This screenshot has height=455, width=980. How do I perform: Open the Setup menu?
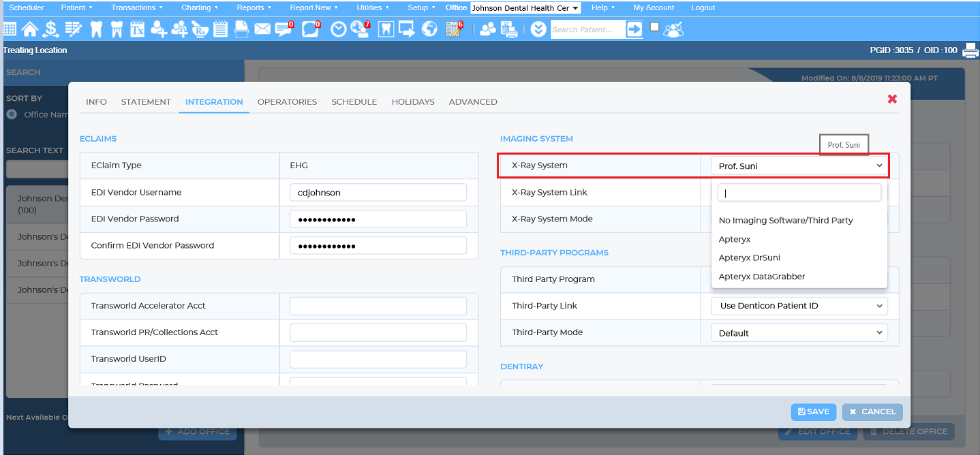point(421,7)
